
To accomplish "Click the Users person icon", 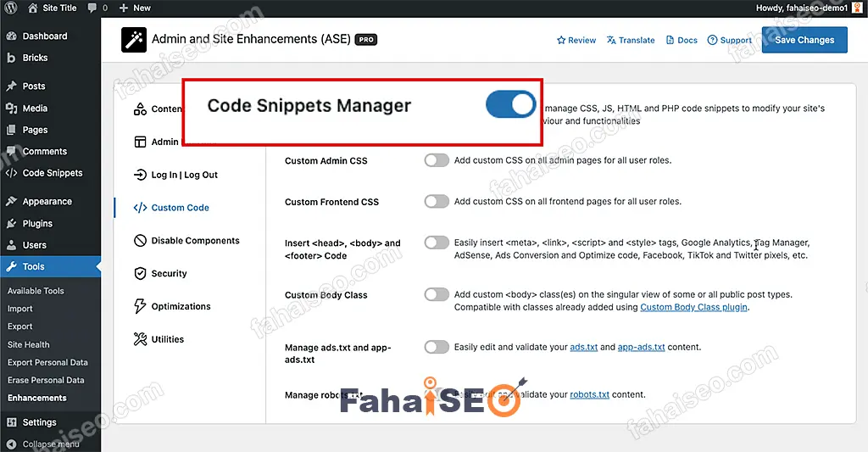I will point(11,245).
